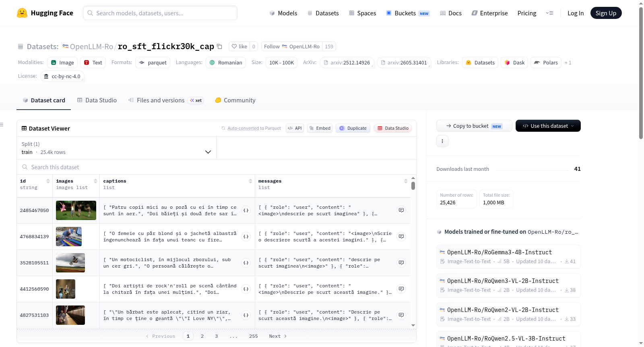Open the RoGemma3-4B-Instruct model card
Screen dimensions: 644x347
click(508, 256)
